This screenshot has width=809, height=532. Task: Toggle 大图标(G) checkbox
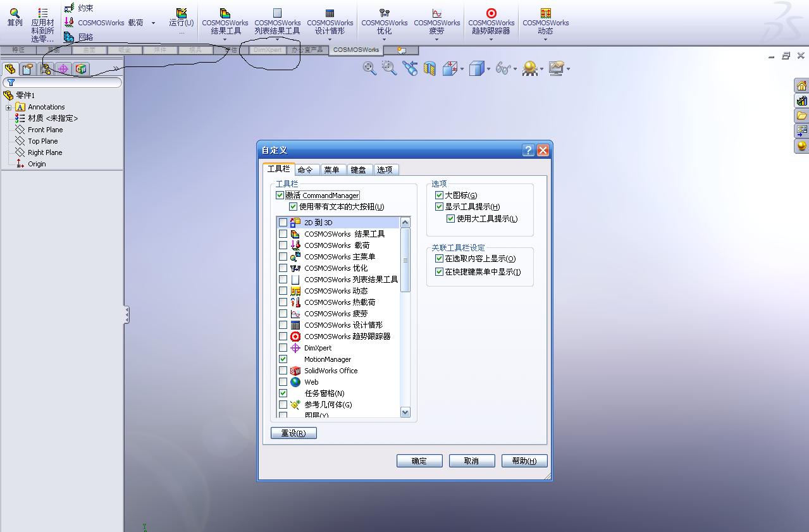pos(440,195)
